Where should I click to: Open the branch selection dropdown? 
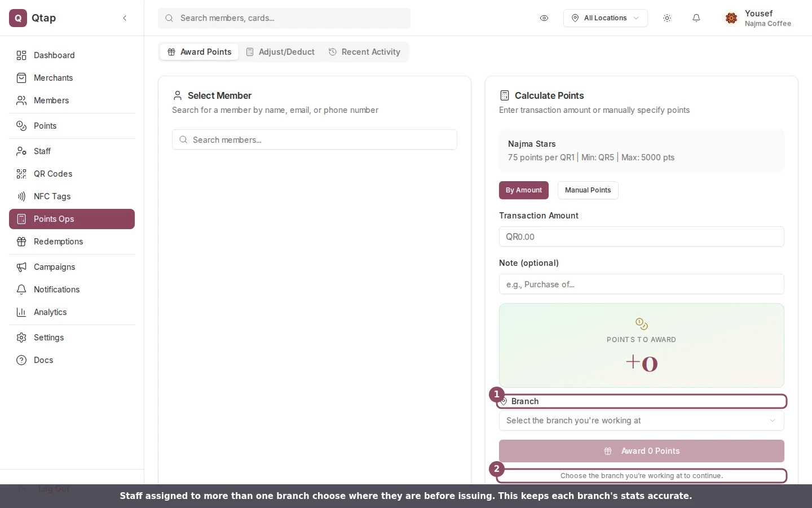(642, 421)
